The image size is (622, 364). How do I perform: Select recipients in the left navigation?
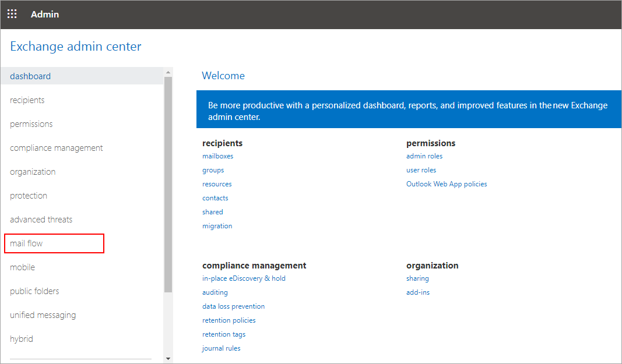tap(27, 100)
